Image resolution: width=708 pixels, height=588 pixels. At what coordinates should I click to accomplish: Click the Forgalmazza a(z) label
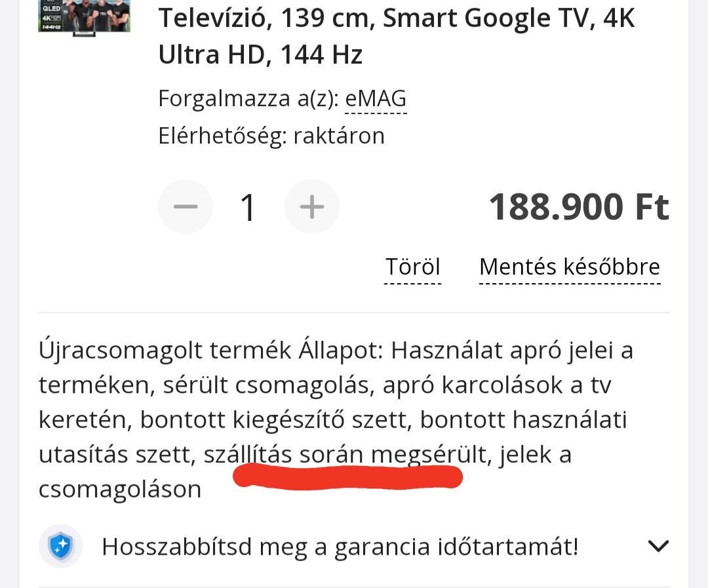[248, 98]
